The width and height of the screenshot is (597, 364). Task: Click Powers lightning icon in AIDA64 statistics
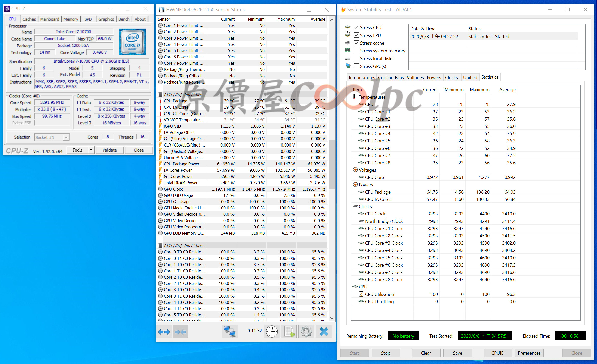pos(355,185)
